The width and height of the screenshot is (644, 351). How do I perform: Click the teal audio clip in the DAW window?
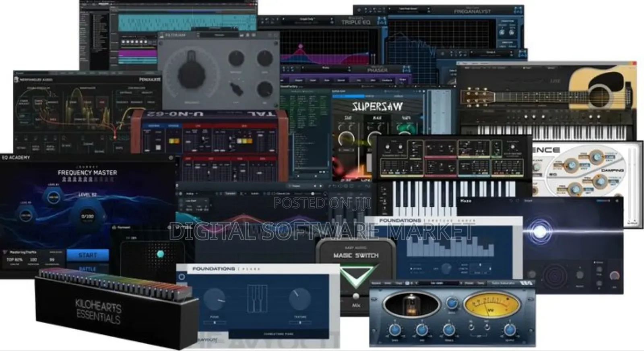pyautogui.click(x=187, y=22)
